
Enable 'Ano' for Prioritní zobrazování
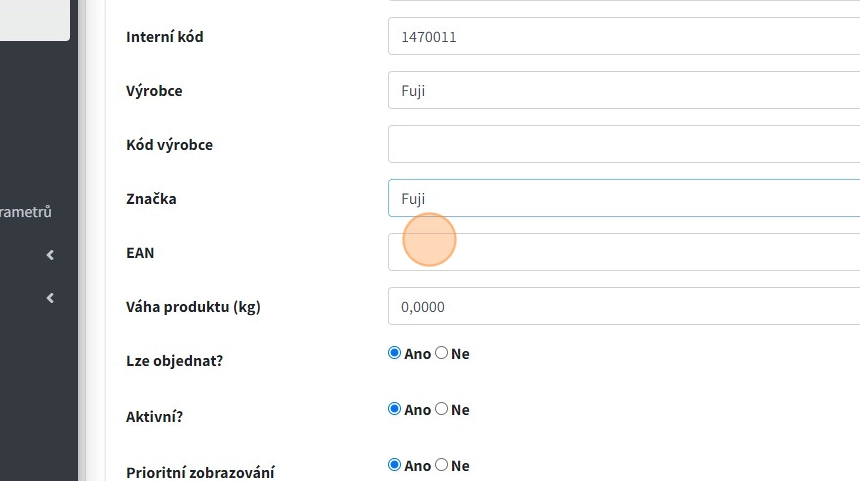click(x=395, y=465)
